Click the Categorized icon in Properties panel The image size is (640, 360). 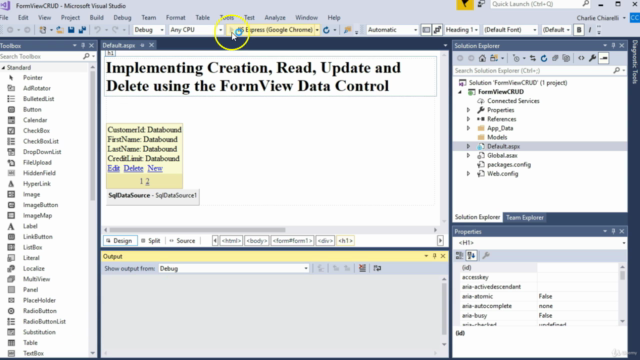point(460,256)
